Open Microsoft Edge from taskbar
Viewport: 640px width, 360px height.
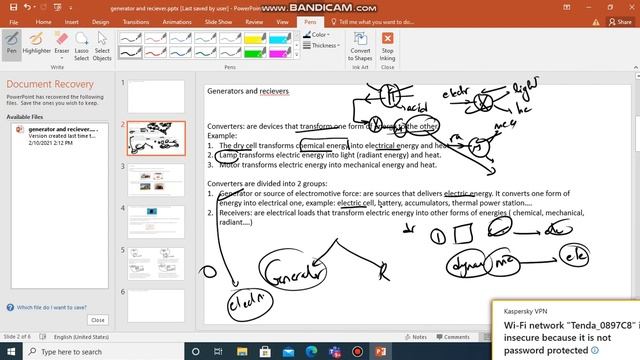pos(311,351)
